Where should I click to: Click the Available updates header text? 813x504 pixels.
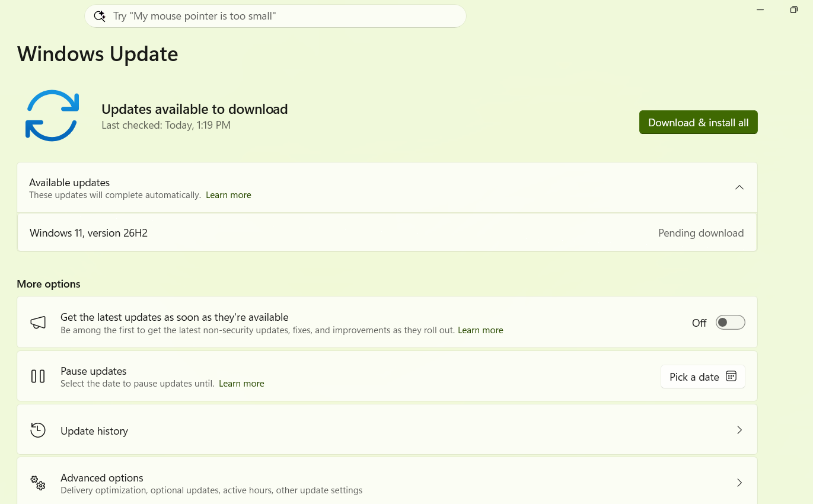tap(69, 183)
